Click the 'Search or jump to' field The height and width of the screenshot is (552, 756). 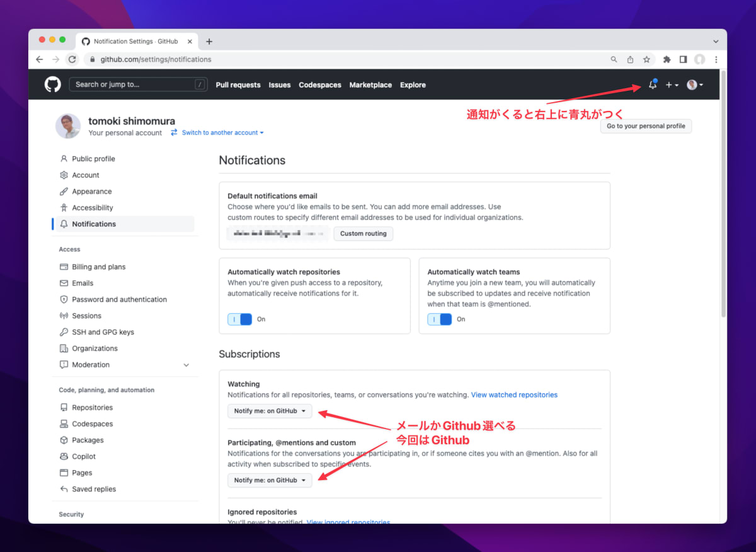138,84
